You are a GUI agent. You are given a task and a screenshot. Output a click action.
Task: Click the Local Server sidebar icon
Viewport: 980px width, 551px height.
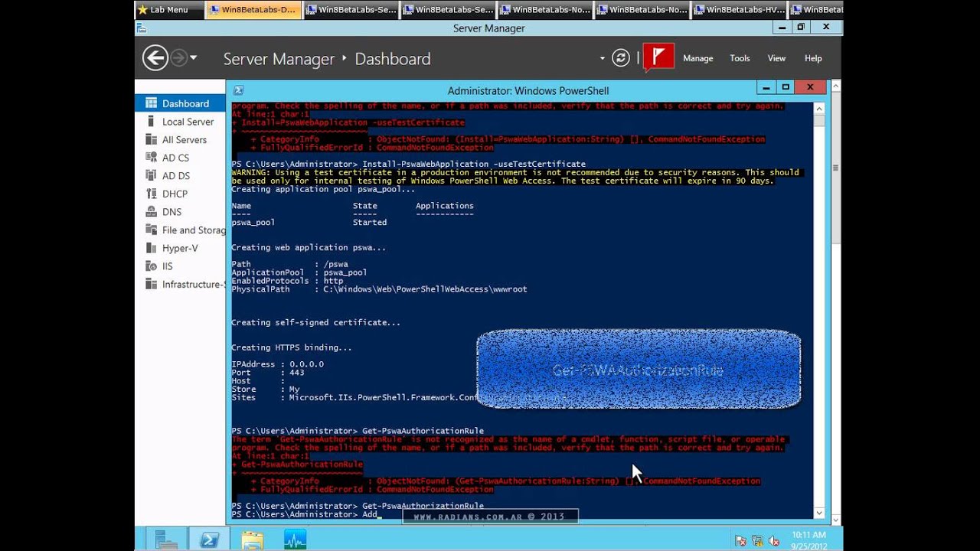pos(150,122)
